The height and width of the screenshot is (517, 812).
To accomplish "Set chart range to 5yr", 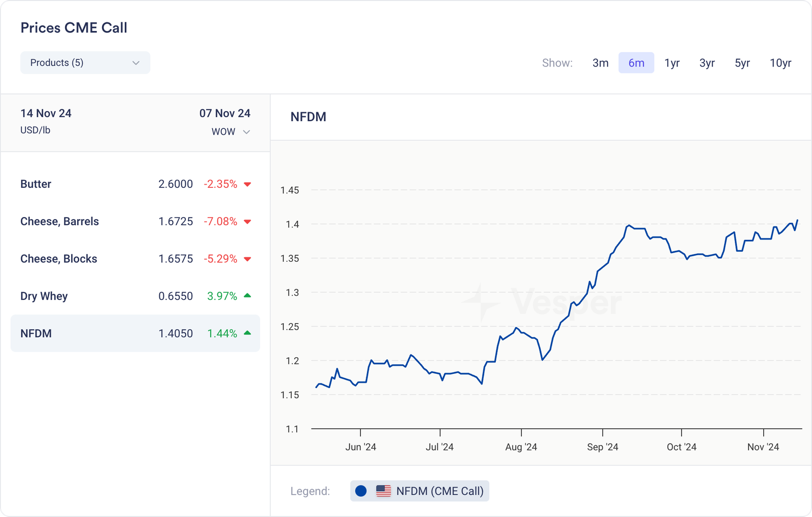I will [742, 63].
